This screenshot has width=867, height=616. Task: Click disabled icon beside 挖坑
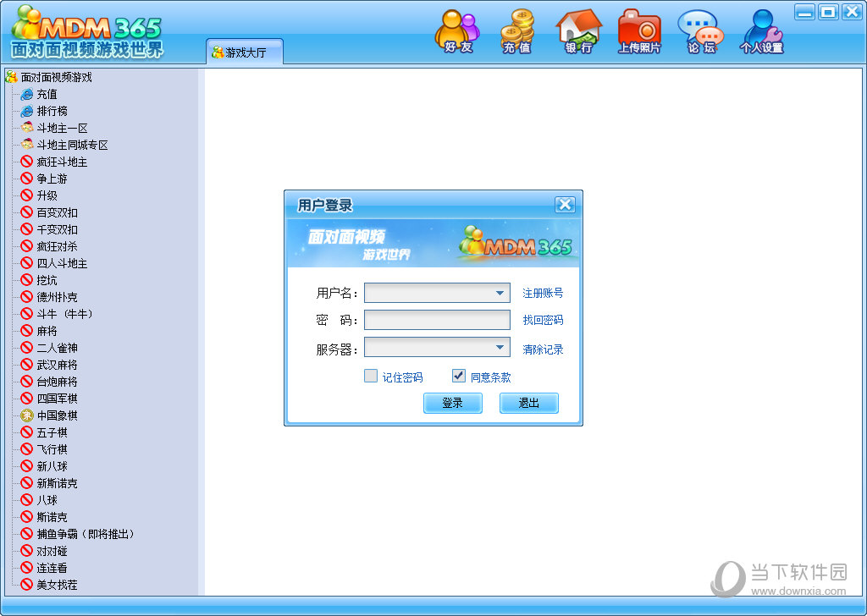(27, 280)
